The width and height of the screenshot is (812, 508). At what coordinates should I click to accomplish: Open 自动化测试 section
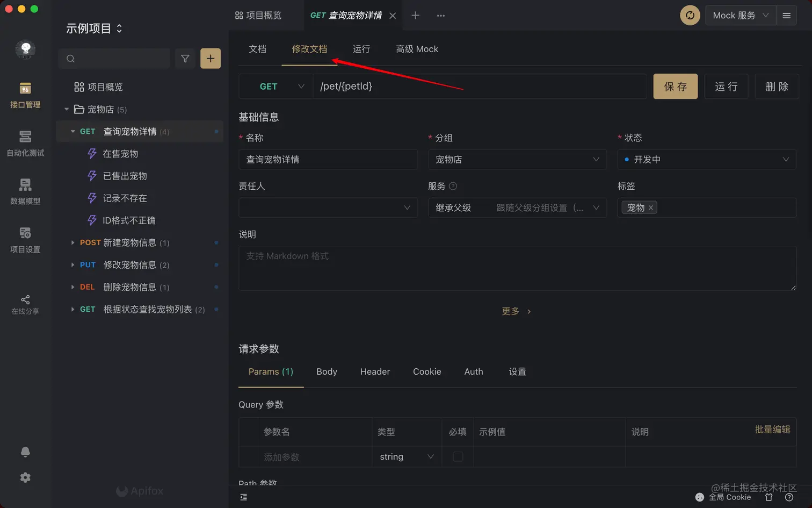point(25,144)
